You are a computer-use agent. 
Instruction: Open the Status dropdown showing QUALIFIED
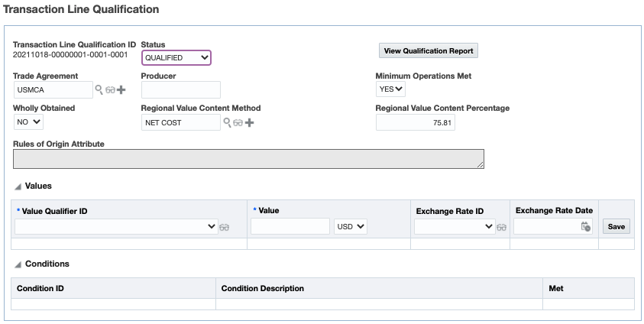176,57
